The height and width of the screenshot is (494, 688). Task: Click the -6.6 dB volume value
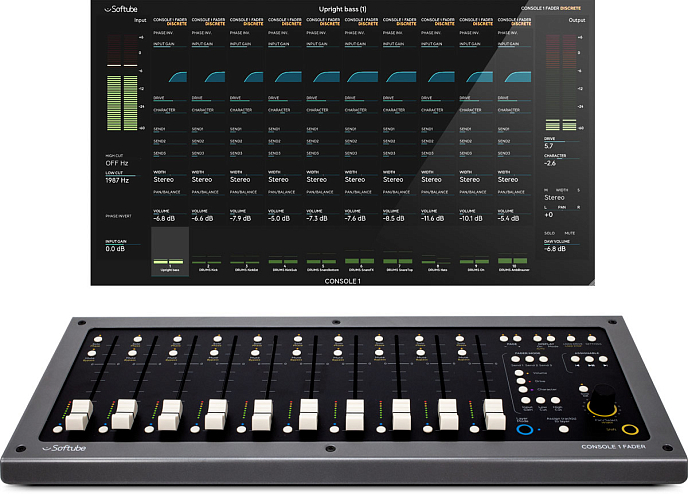tap(203, 218)
